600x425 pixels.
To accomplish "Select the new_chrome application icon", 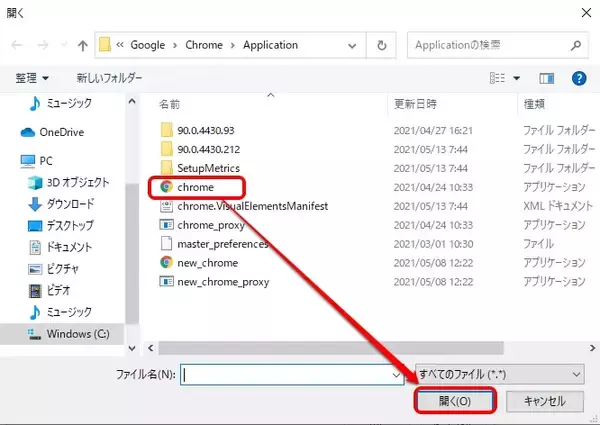I will coord(166,262).
